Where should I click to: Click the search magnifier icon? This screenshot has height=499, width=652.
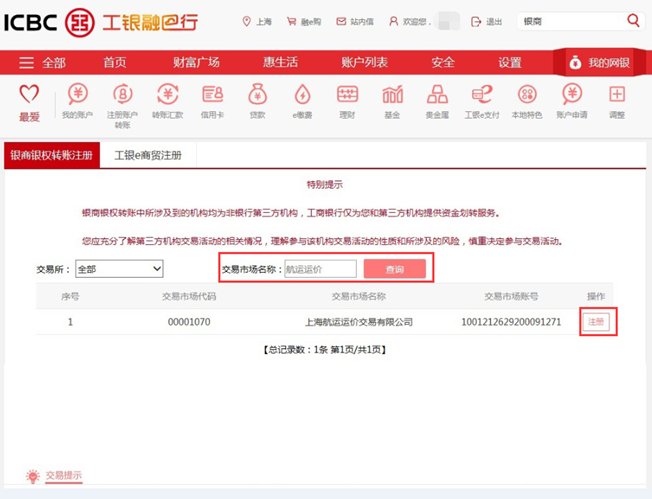(633, 21)
